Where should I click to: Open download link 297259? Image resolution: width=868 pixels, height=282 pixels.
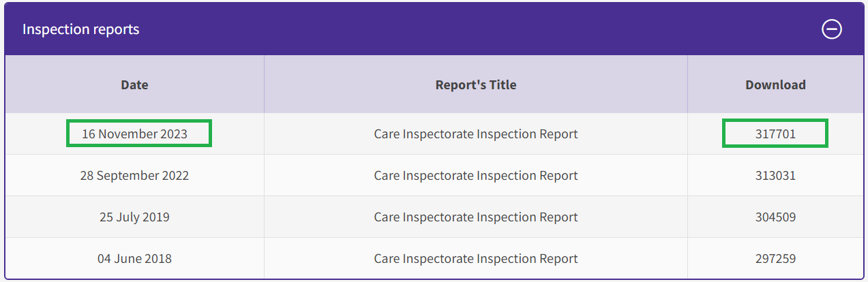(775, 259)
